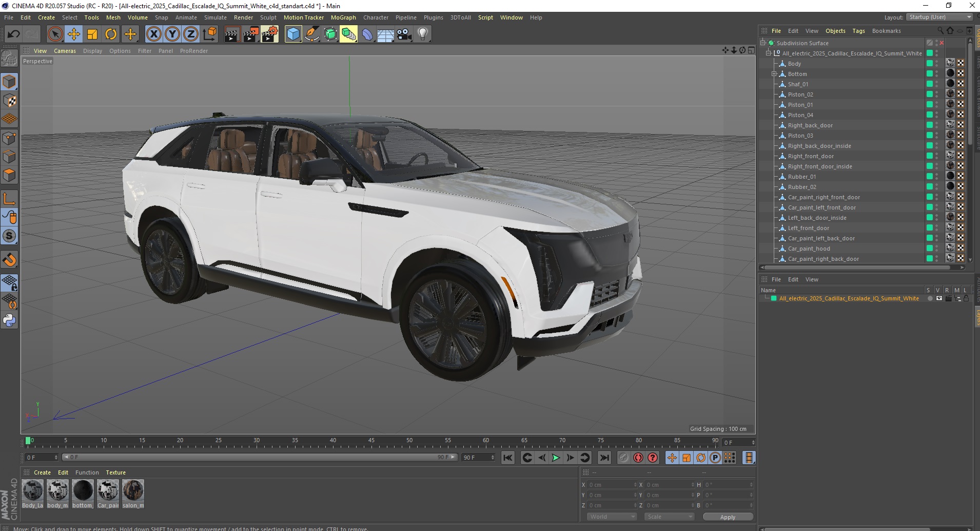Image resolution: width=980 pixels, height=531 pixels.
Task: Toggle Z axis lock
Action: coord(191,34)
